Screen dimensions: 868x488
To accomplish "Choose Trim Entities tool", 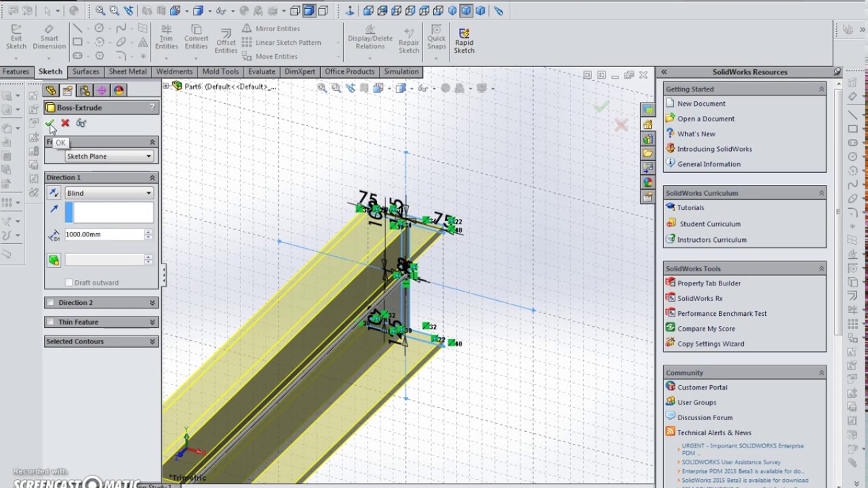I will coord(166,37).
